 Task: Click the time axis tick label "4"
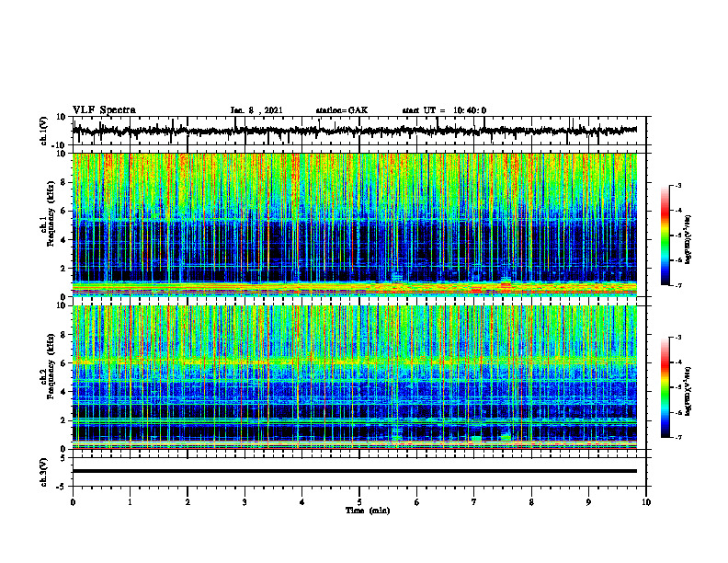302,502
